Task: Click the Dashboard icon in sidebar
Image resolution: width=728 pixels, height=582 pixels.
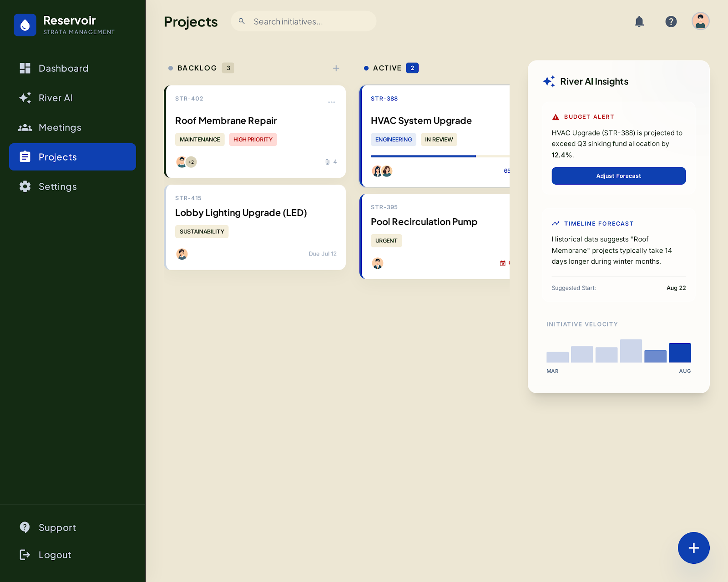Action: pos(25,68)
